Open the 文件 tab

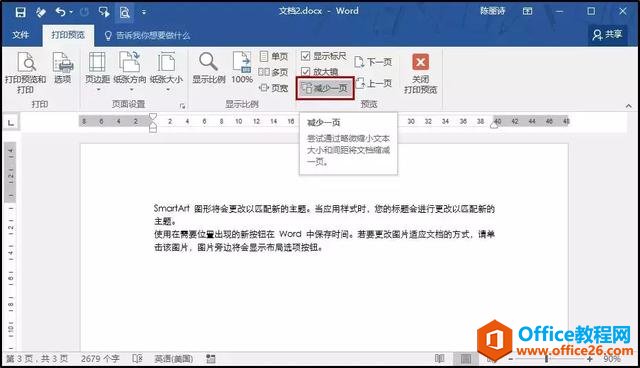[x=20, y=35]
